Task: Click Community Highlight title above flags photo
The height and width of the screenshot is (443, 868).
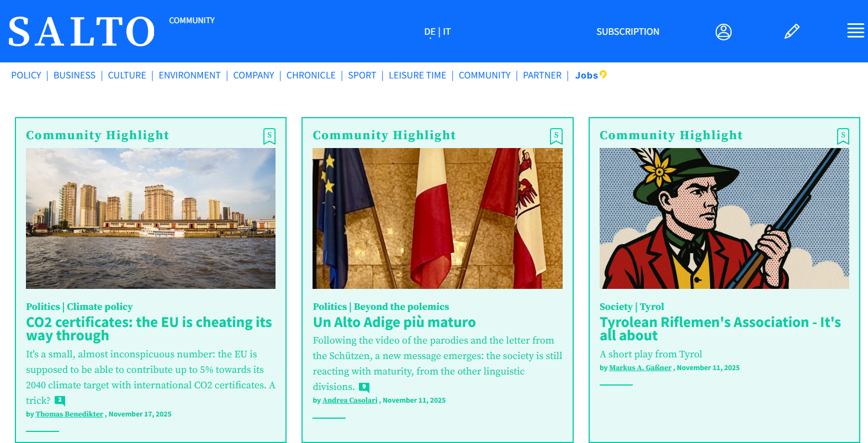Action: click(x=384, y=135)
